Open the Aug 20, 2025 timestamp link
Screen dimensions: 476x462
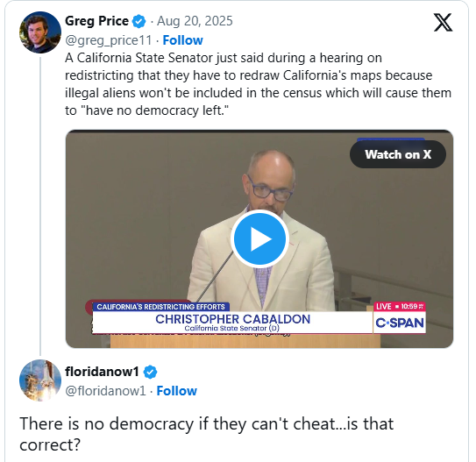pyautogui.click(x=195, y=21)
